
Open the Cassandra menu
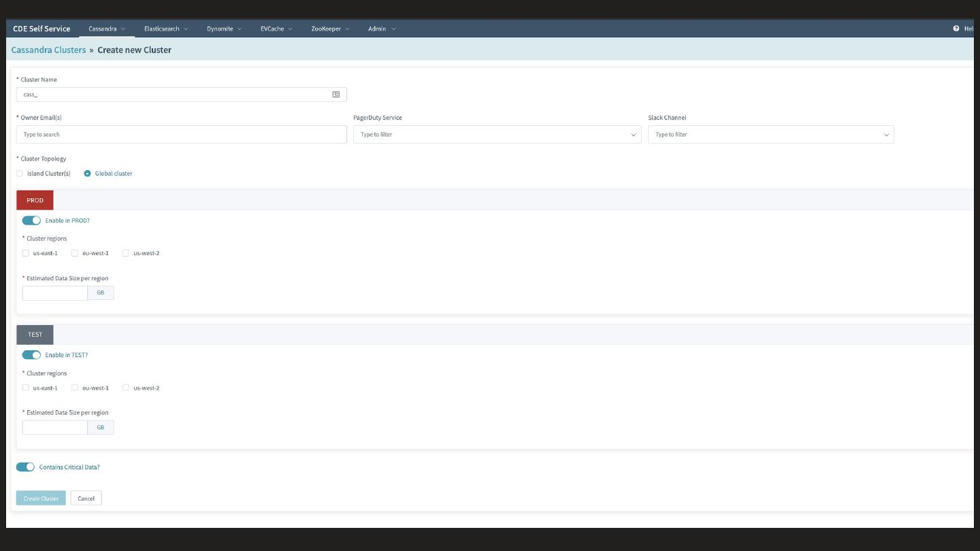[x=107, y=29]
